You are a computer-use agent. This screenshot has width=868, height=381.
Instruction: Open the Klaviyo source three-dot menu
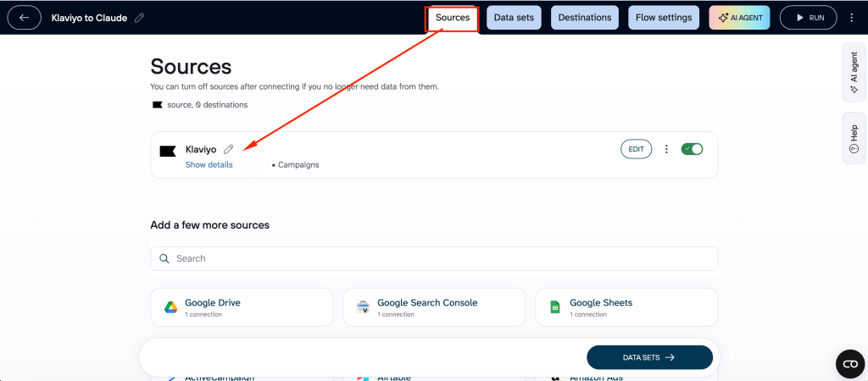[x=666, y=149]
